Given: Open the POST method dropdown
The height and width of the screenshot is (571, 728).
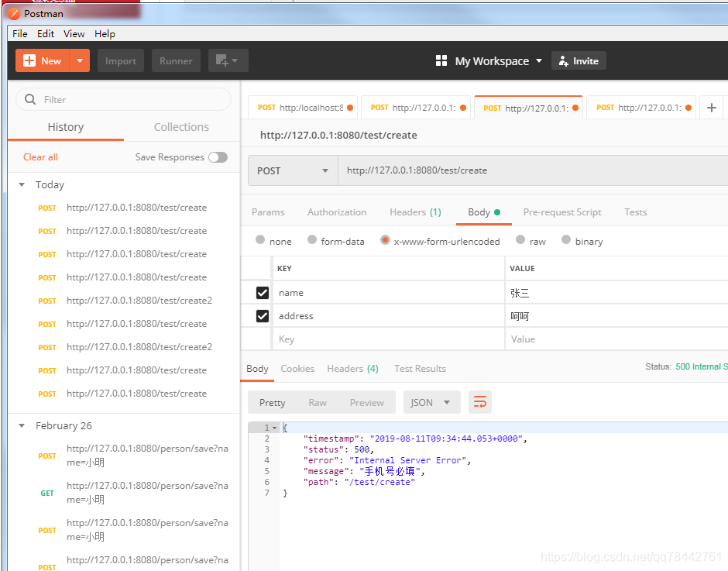Looking at the screenshot, I should [x=293, y=170].
